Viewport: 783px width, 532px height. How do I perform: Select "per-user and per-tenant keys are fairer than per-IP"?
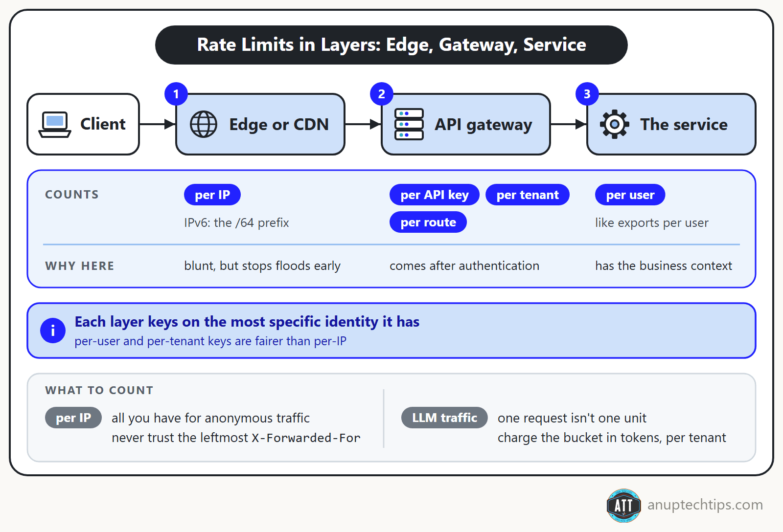[210, 341]
